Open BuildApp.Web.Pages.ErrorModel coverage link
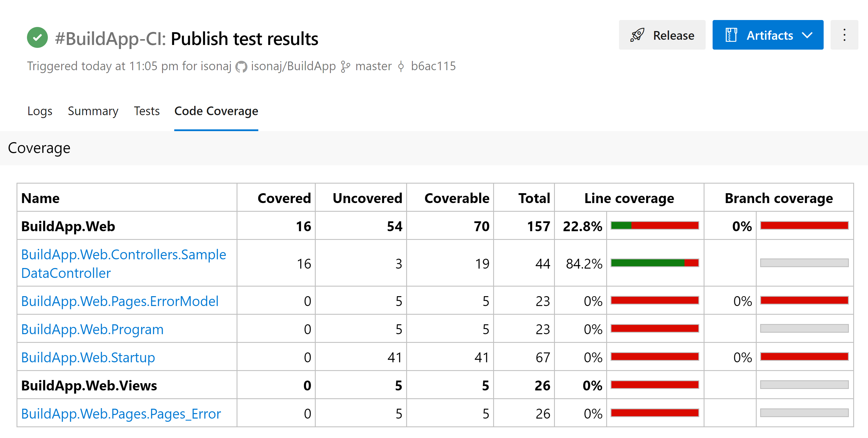This screenshot has width=868, height=438. point(120,301)
